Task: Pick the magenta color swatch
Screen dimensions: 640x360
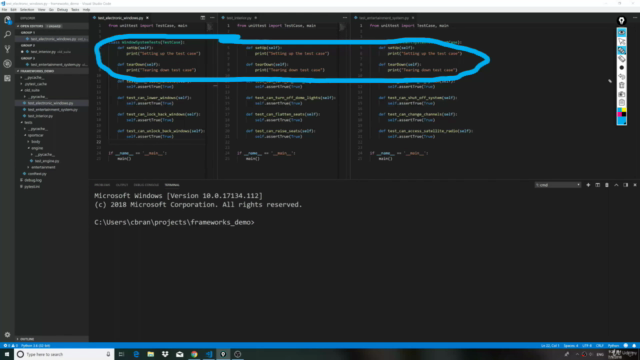Action: click(619, 115)
